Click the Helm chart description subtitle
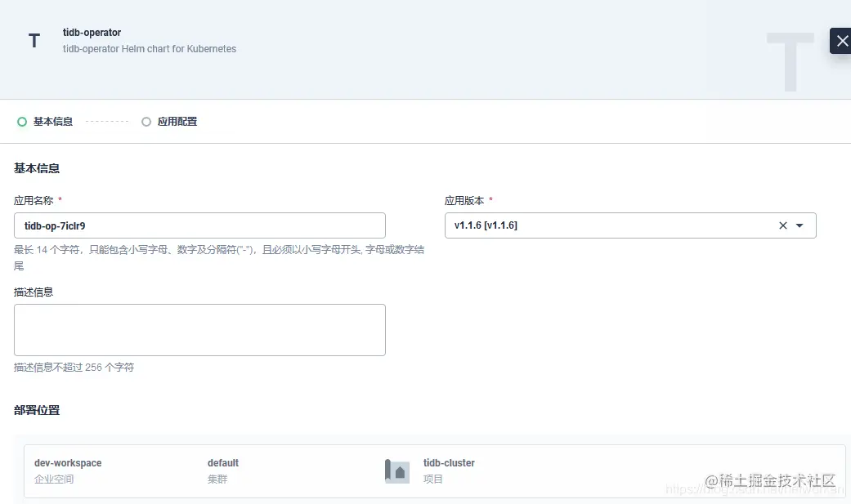 [150, 49]
